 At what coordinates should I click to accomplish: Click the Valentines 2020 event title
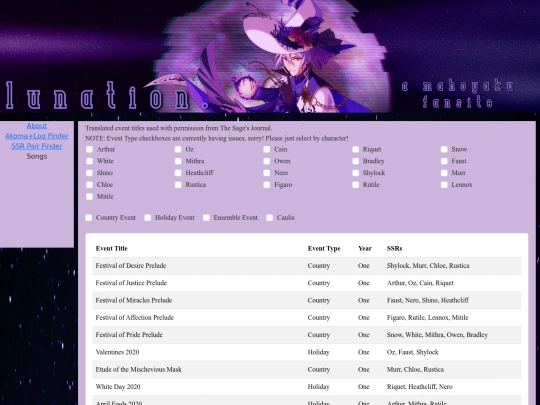pos(117,352)
